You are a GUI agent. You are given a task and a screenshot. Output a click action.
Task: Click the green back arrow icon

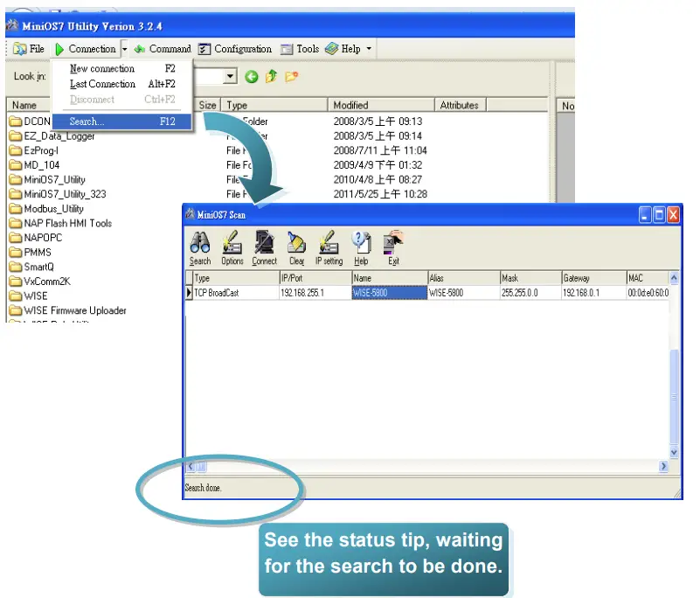pos(252,77)
